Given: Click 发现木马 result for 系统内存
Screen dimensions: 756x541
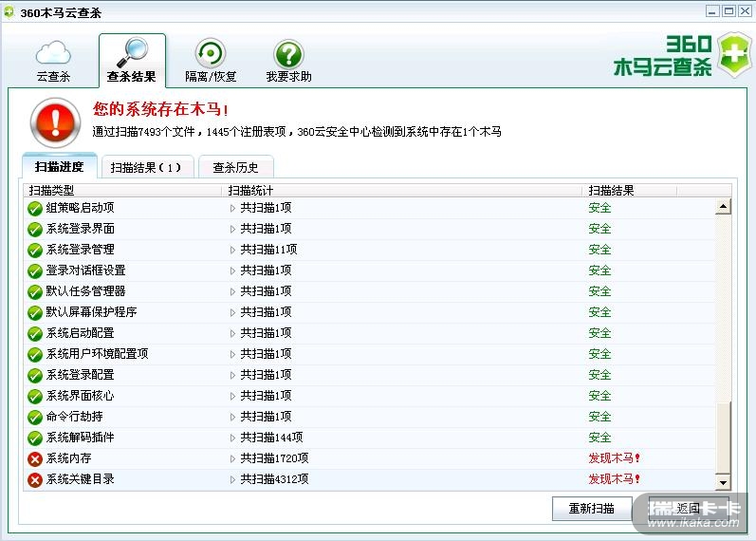Looking at the screenshot, I should coord(614,458).
